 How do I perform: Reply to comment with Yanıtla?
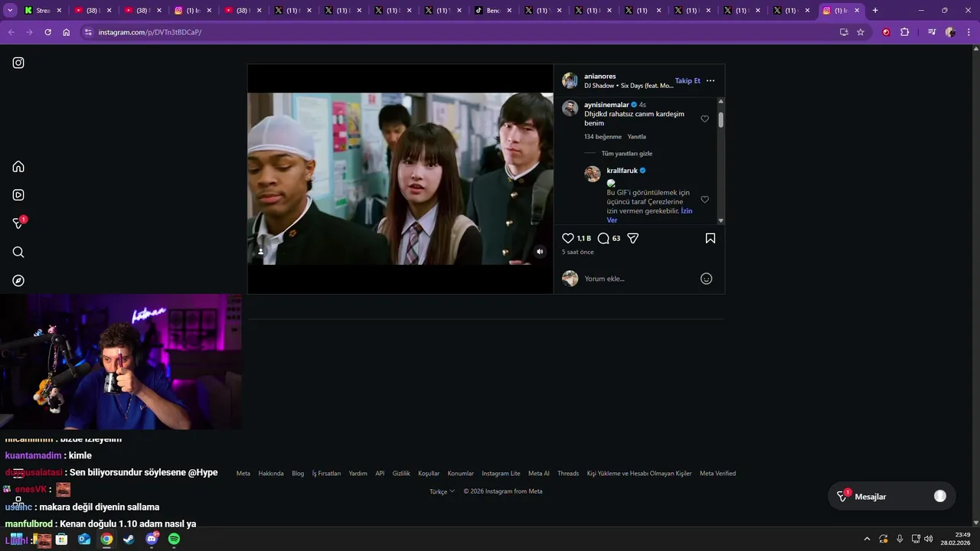(637, 137)
